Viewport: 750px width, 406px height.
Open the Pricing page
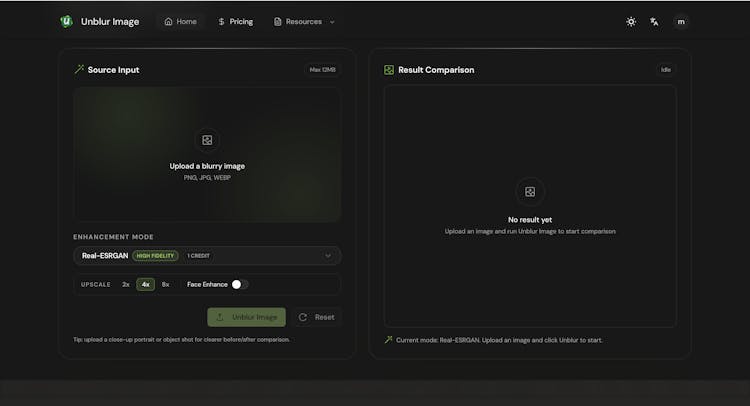(x=236, y=21)
